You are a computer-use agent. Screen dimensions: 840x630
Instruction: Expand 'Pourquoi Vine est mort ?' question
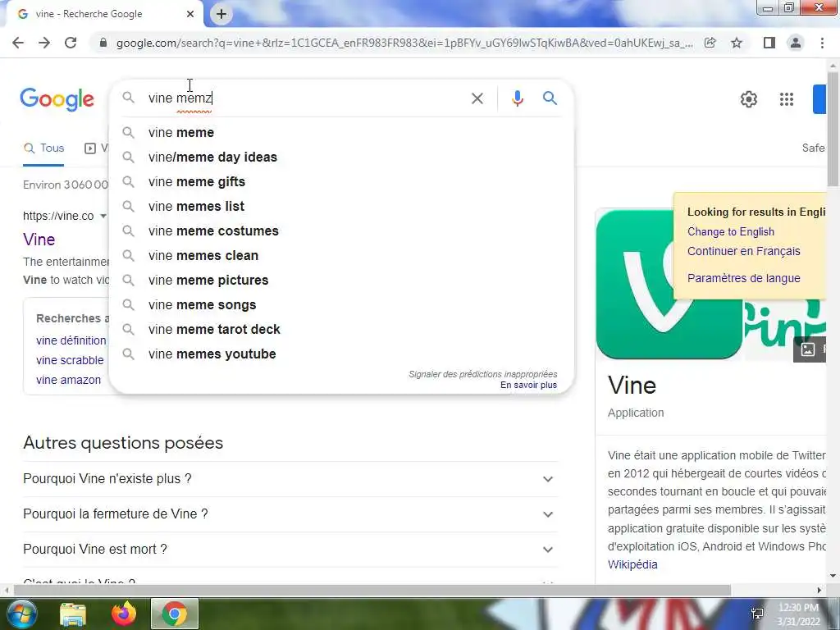click(290, 550)
